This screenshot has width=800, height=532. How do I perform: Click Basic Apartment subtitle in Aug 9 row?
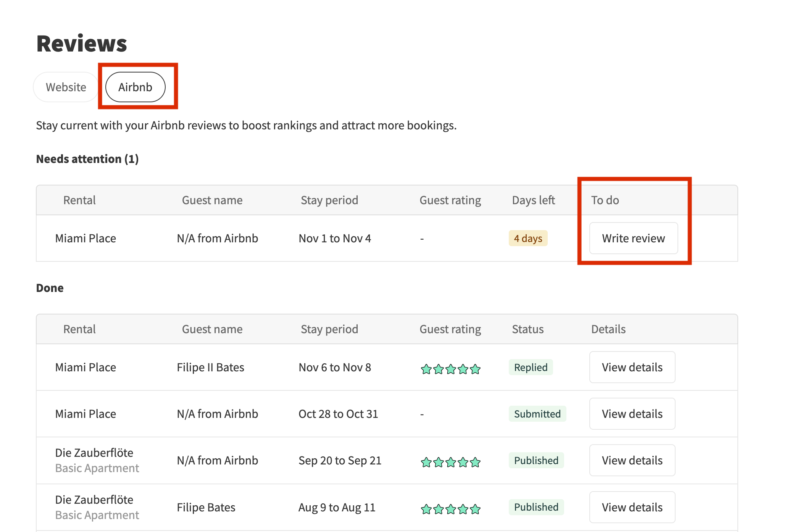point(97,515)
